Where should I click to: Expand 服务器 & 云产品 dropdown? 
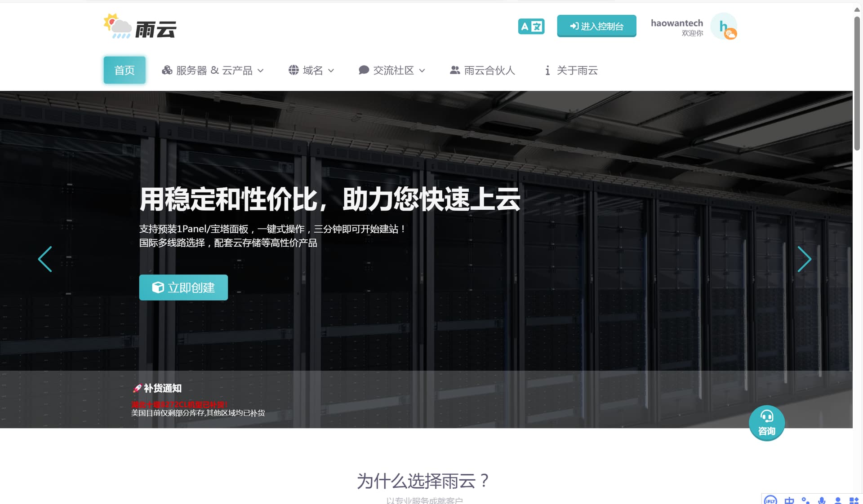[213, 71]
